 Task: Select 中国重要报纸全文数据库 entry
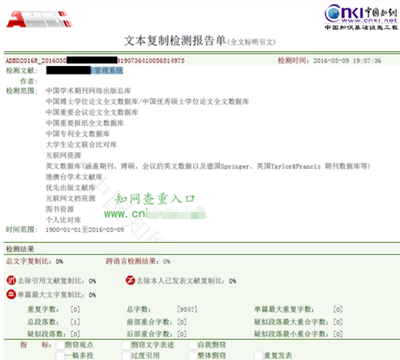pos(85,123)
